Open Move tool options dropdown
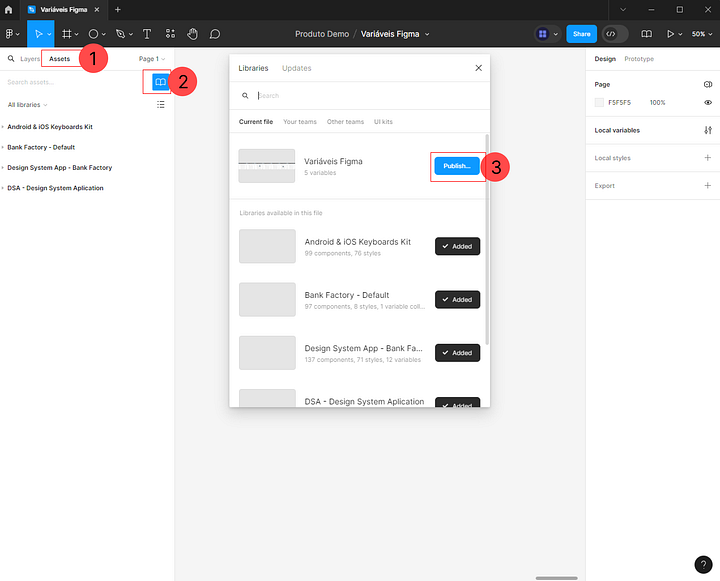The image size is (720, 581). (x=49, y=34)
